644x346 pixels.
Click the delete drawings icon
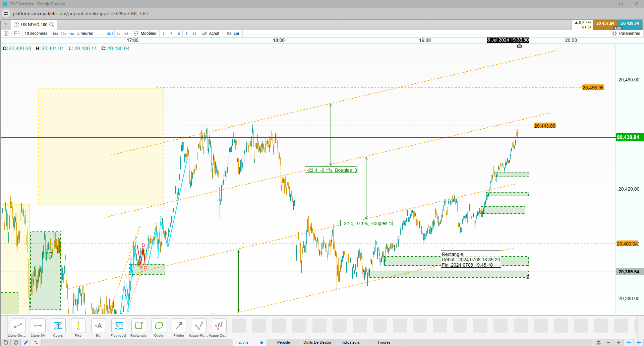click(x=16, y=342)
